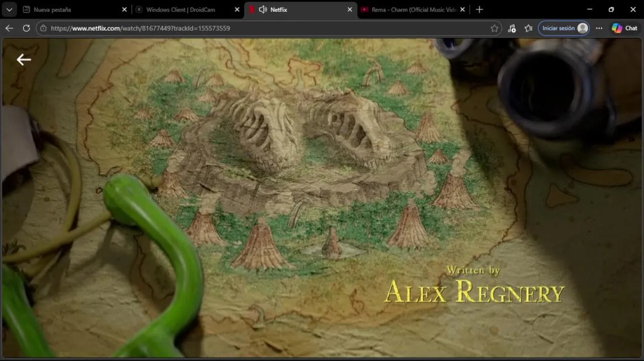Click the Netflix video playback area

click(322, 198)
